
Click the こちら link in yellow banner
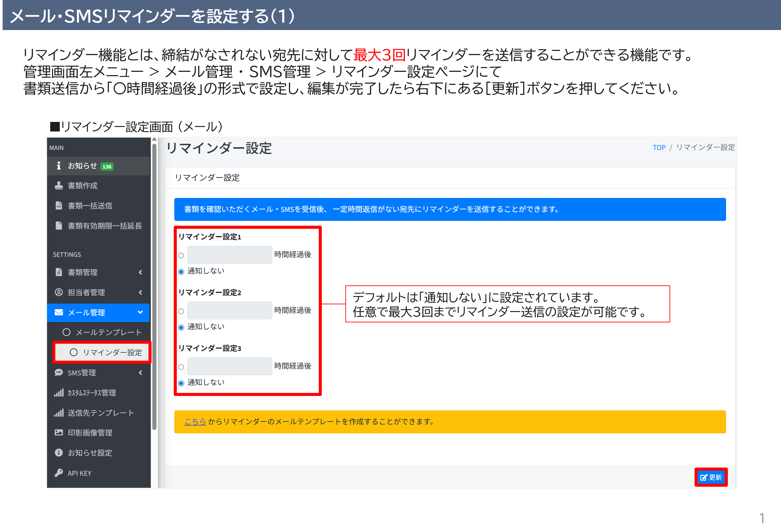coord(195,421)
